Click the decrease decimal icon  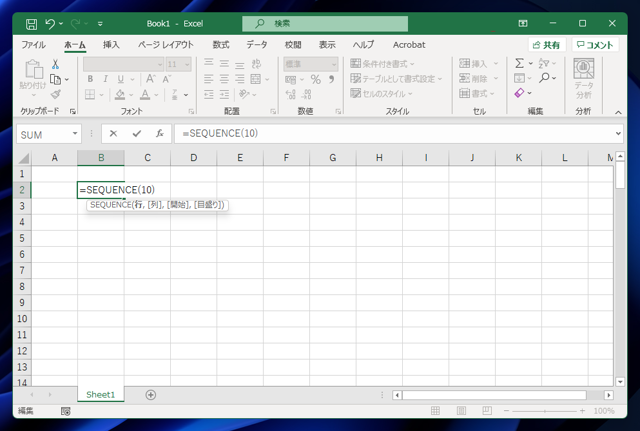pos(306,95)
